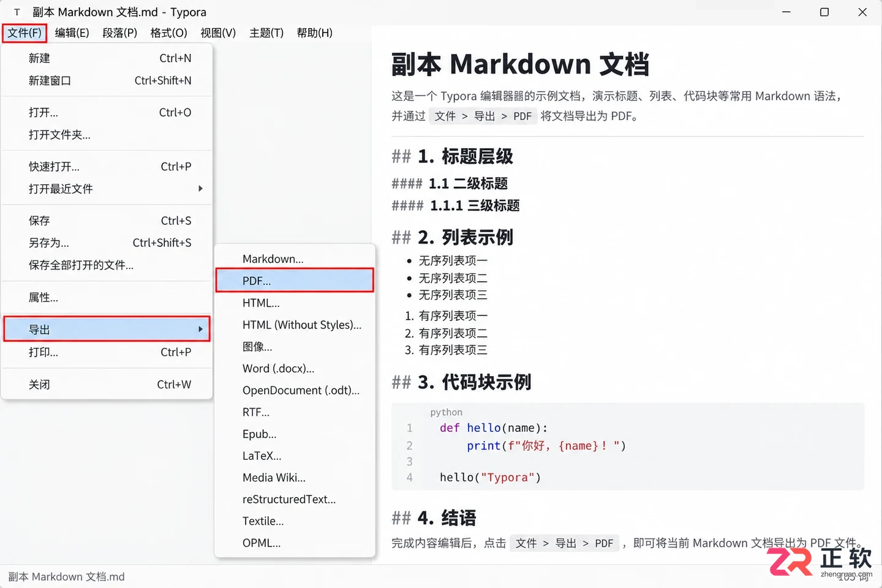Choose 新建 from the file menu
The width and height of the screenshot is (882, 588).
107,58
